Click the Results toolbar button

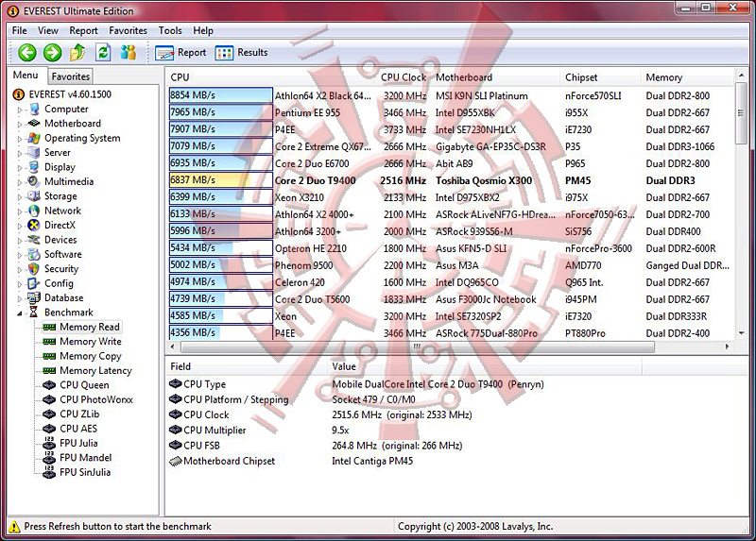[242, 53]
